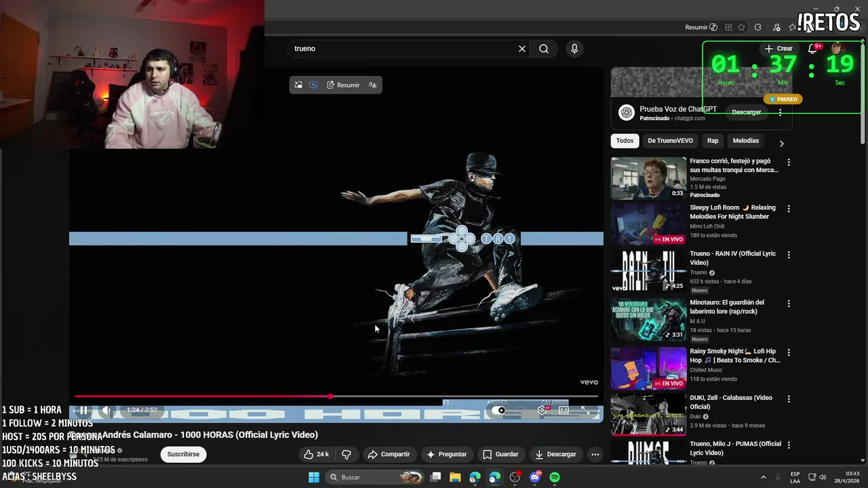Click the browser favorites star icon
868x488 pixels.
point(742,27)
